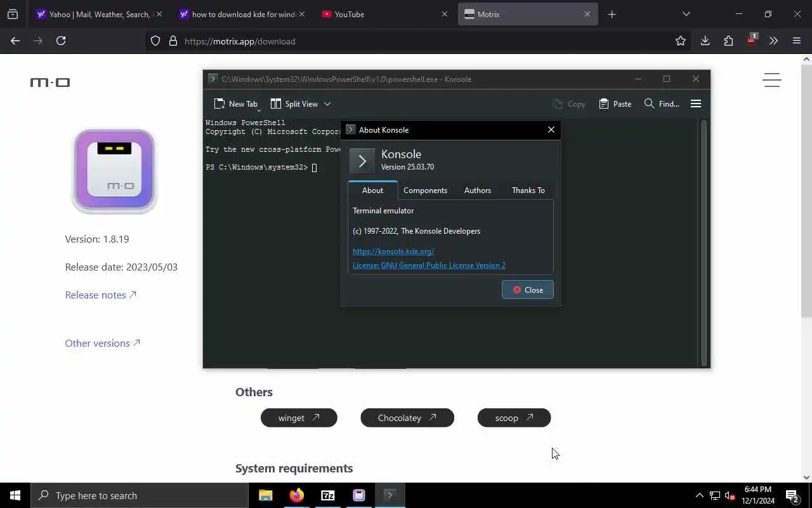Open the Extensions puzzle icon
The height and width of the screenshot is (508, 812).
coord(728,41)
